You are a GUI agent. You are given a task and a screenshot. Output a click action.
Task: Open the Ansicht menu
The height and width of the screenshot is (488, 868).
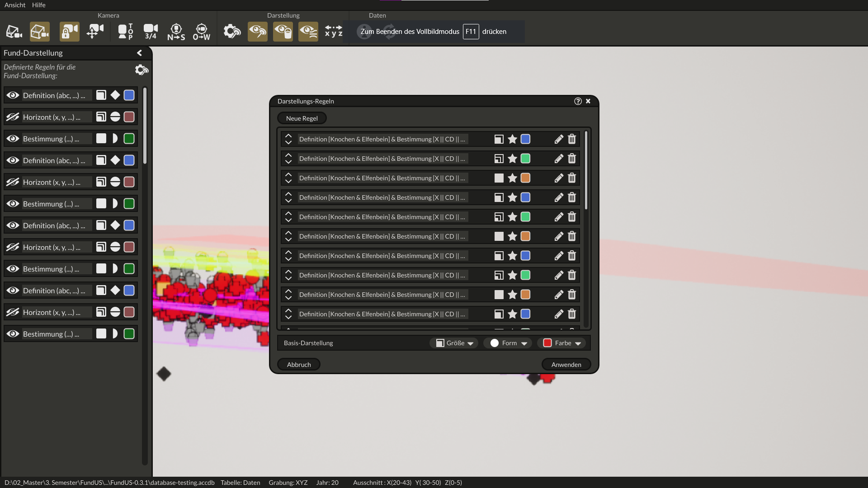(x=15, y=5)
